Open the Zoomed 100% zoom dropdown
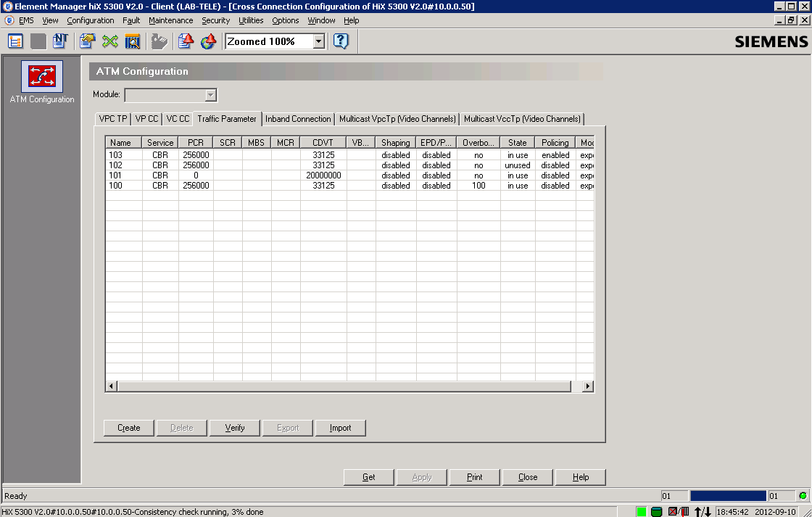 click(319, 41)
